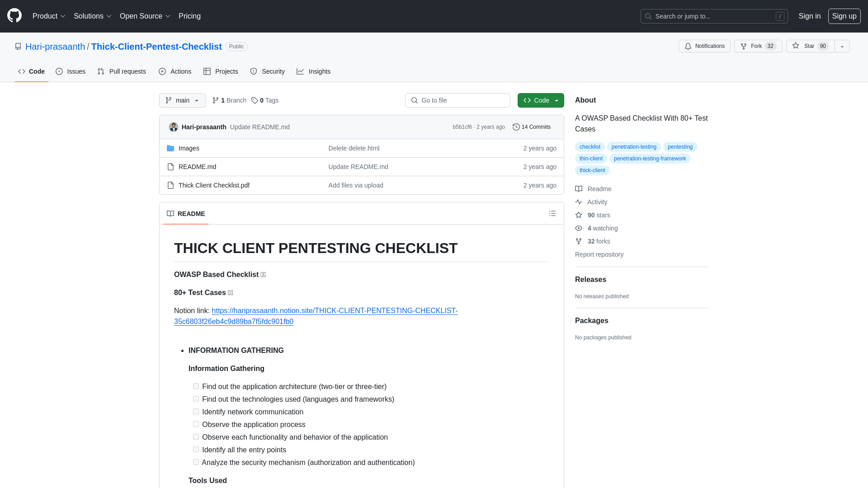Switch to the Projects tab
868x488 pixels.
tap(221, 71)
